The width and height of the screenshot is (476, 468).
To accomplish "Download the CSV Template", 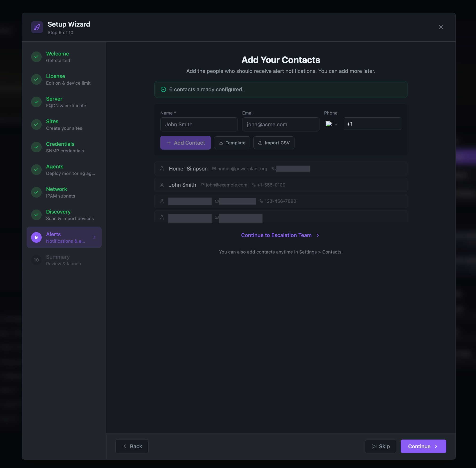I will point(232,143).
